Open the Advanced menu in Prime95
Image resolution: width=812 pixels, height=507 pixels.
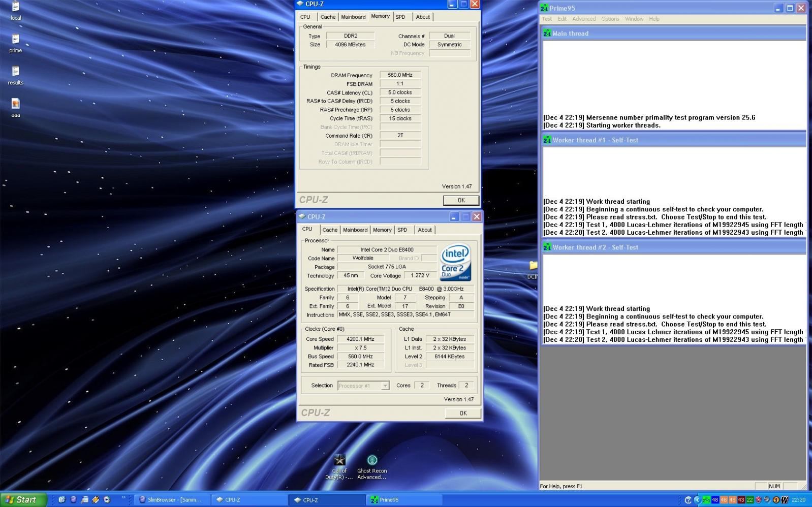tap(584, 19)
